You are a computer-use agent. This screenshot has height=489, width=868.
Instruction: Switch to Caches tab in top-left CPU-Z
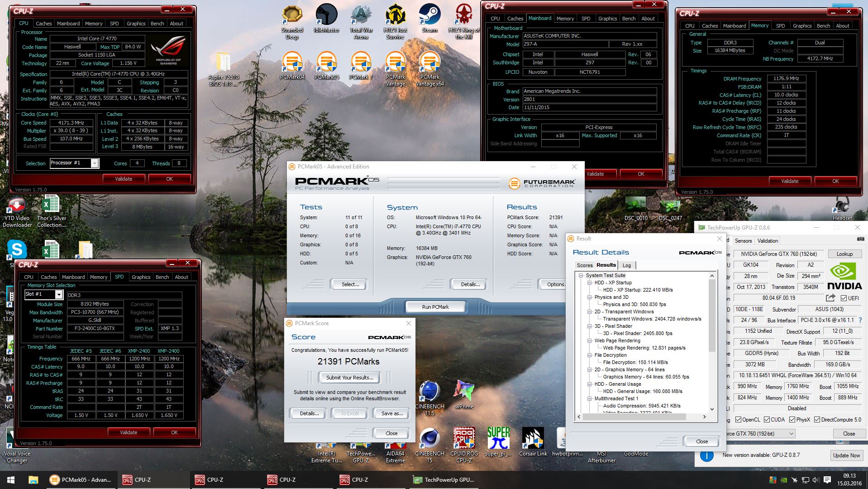coord(43,24)
